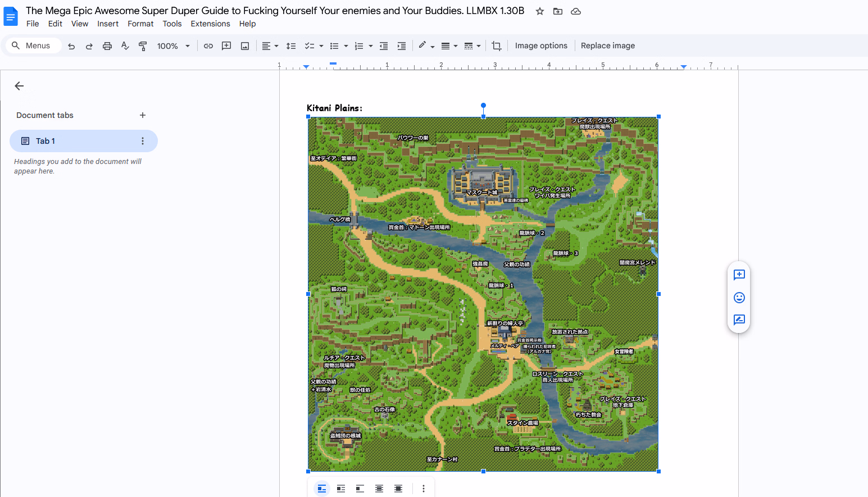Open the 100% zoom dropdown
This screenshot has width=868, height=497.
point(173,46)
